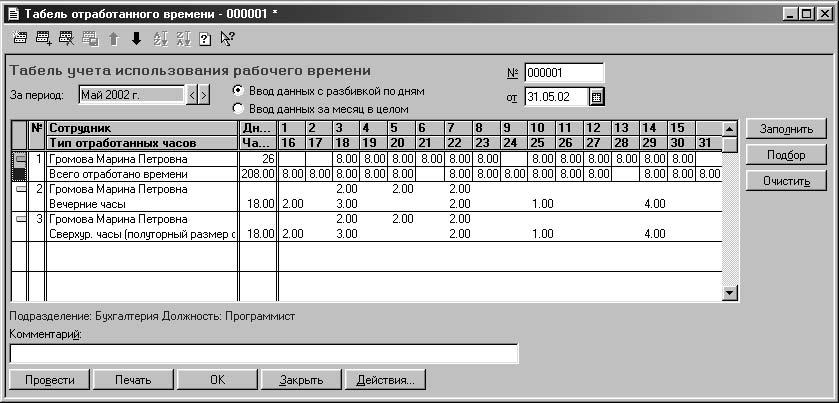839x403 pixels.
Task: Click the days worked cell showing 26
Action: click(258, 159)
